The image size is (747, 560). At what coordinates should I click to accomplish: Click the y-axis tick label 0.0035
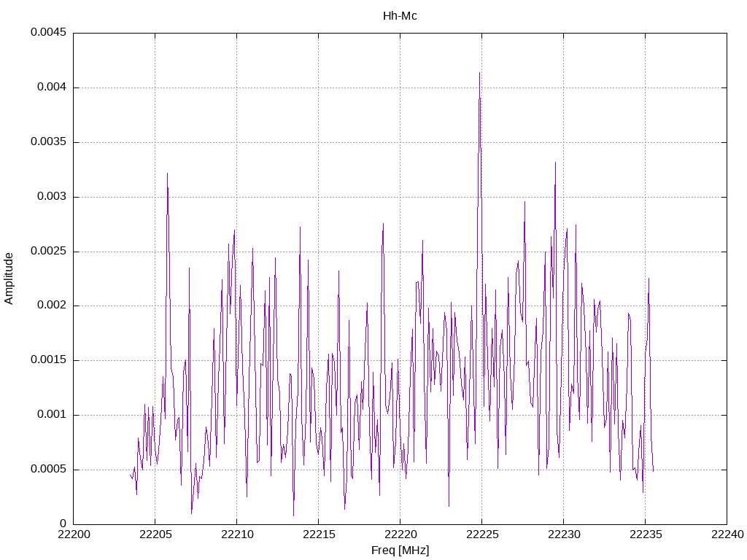point(49,142)
